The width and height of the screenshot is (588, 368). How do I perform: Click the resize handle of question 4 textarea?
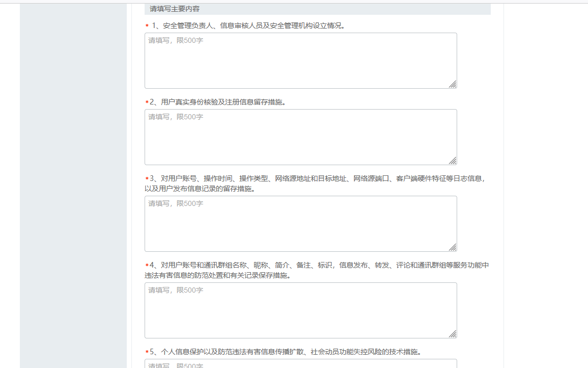453,334
